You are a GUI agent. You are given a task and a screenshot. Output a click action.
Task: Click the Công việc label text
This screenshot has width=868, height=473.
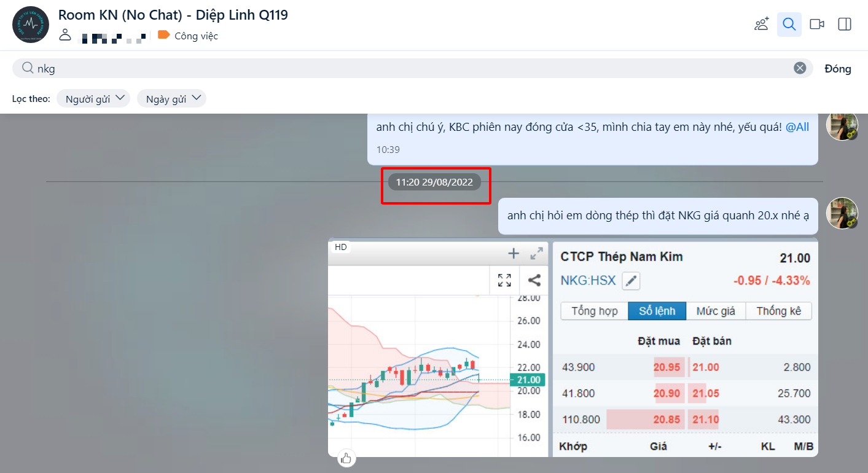point(197,36)
